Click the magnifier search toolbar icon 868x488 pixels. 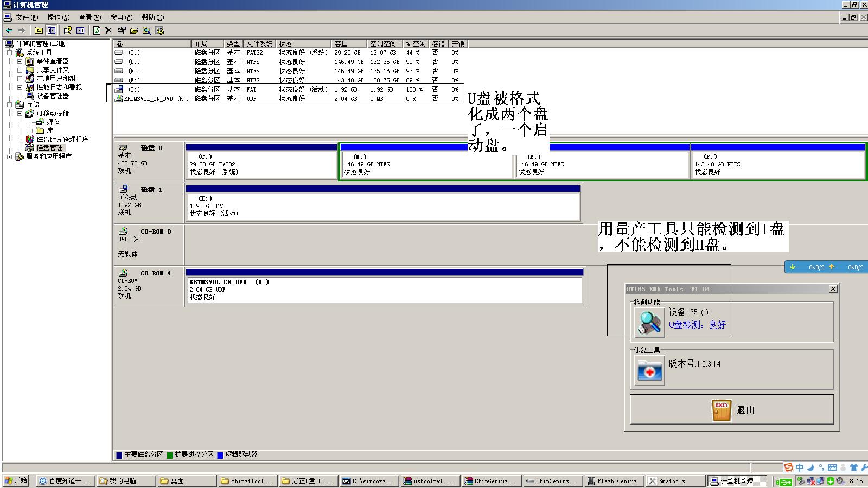(x=146, y=31)
